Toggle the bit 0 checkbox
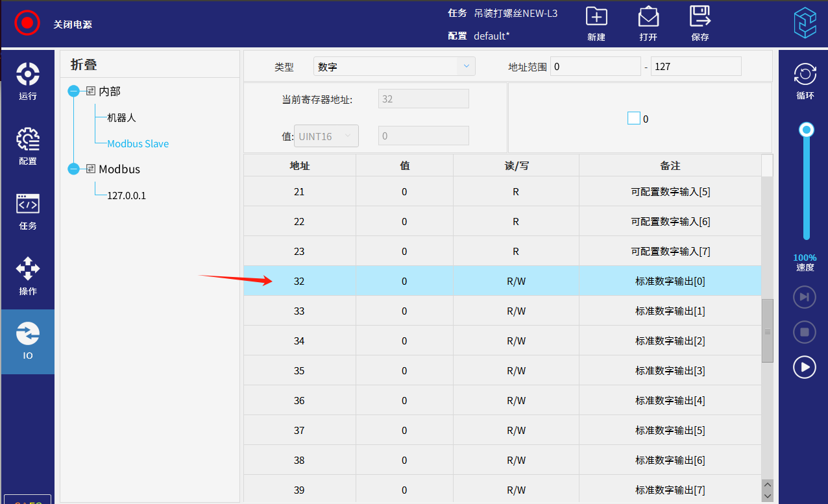 coord(633,118)
